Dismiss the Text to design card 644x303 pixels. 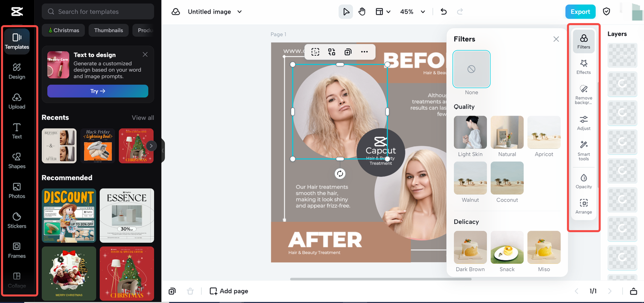tap(145, 54)
